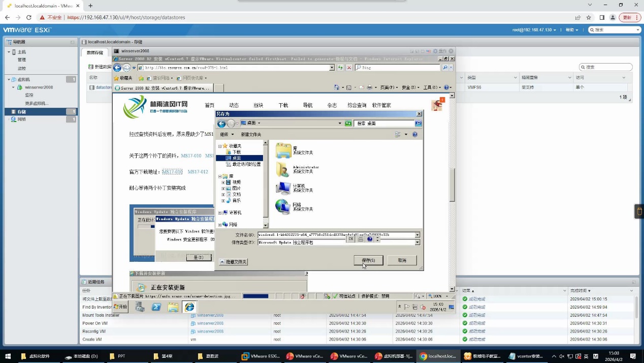Click MS17-010 official download link
The image size is (644, 363).
[172, 172]
